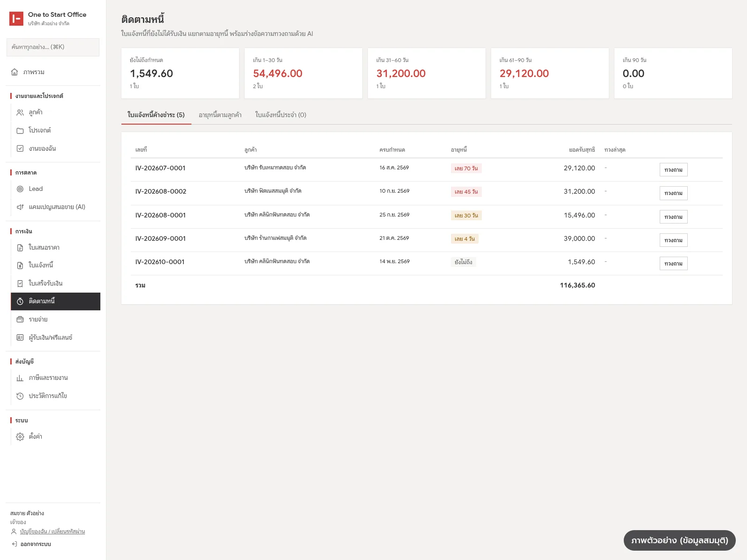This screenshot has width=747, height=560.
Task: Click the แคมเปญเสนอขาย megaphone icon
Action: (x=20, y=207)
